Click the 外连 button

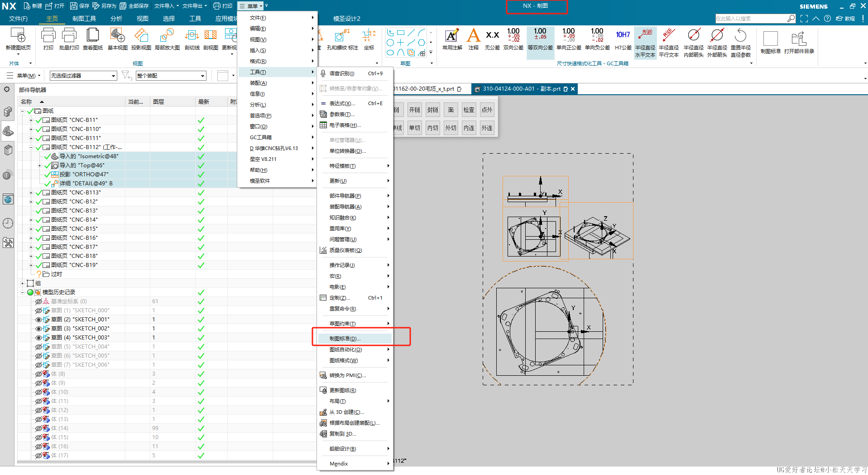click(487, 128)
